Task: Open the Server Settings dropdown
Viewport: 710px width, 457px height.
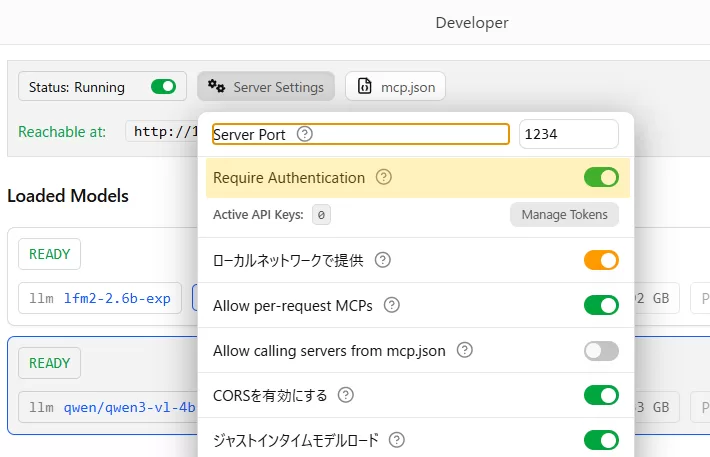Action: [266, 87]
